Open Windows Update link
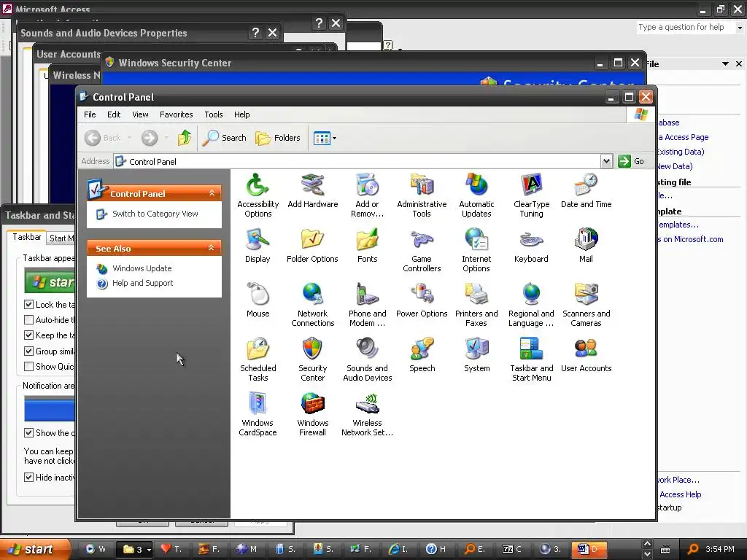This screenshot has height=560, width=747. [142, 268]
